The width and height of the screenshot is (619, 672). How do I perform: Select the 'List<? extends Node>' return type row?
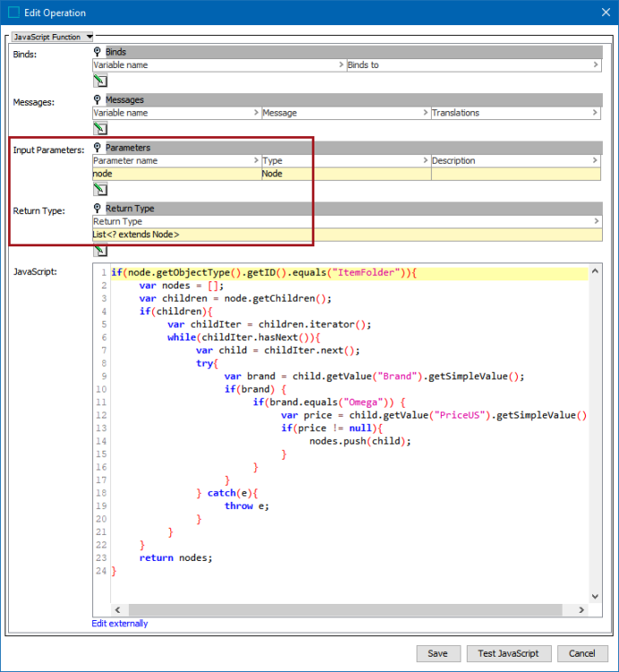coord(347,235)
